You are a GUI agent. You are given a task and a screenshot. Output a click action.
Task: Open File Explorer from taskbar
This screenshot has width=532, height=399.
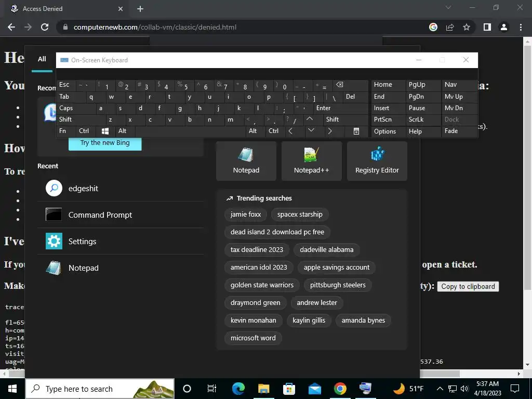coord(263,389)
